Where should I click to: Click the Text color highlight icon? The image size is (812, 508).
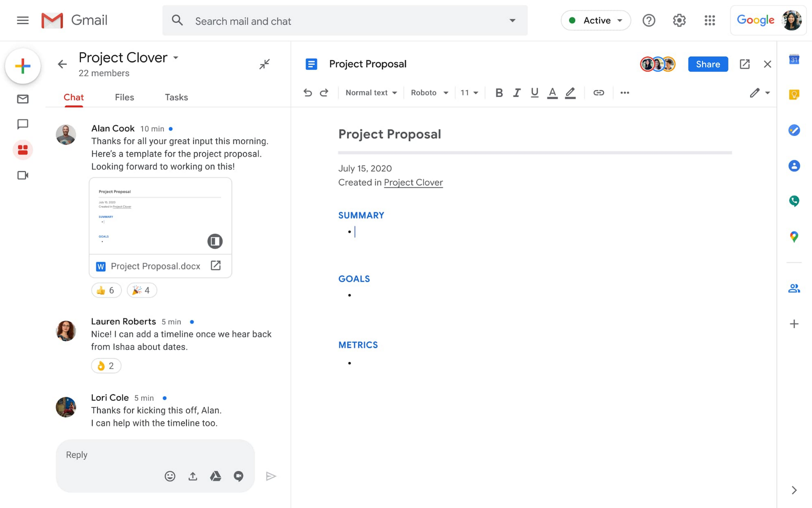(x=570, y=93)
